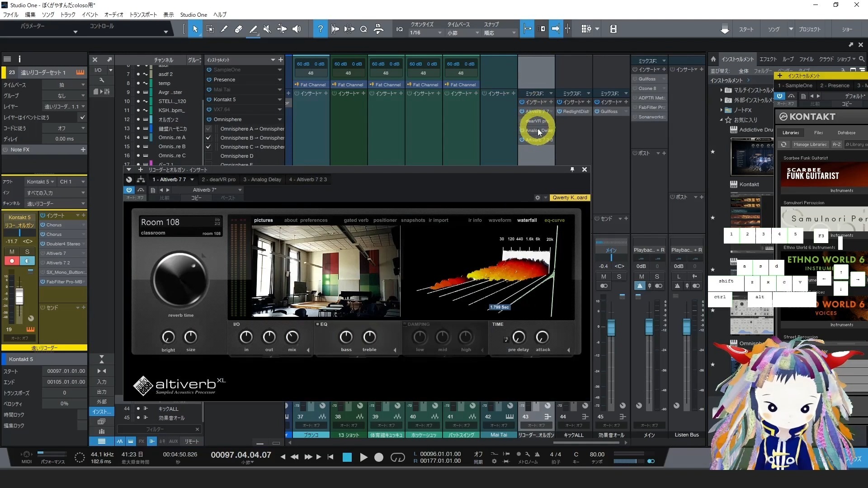Click the Play button in the transport
This screenshot has width=868, height=488.
tap(363, 457)
